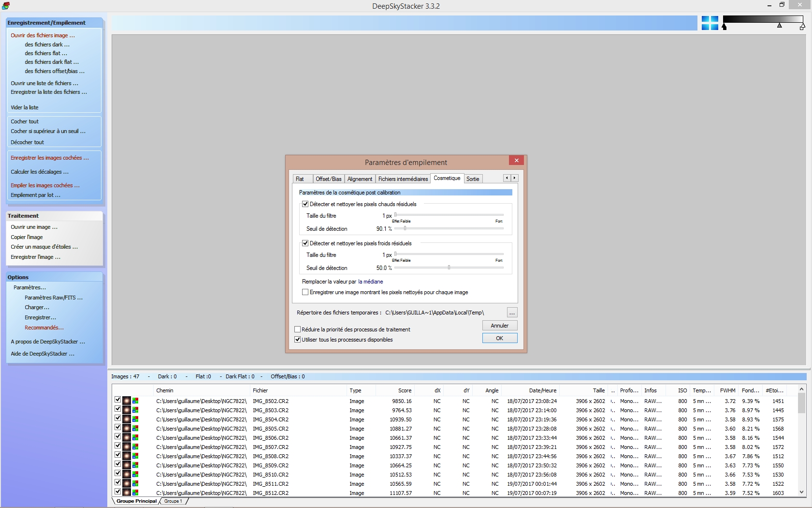Viewport: 812px width, 508px height.
Task: Click the OK button in stacking dialog
Action: 500,338
